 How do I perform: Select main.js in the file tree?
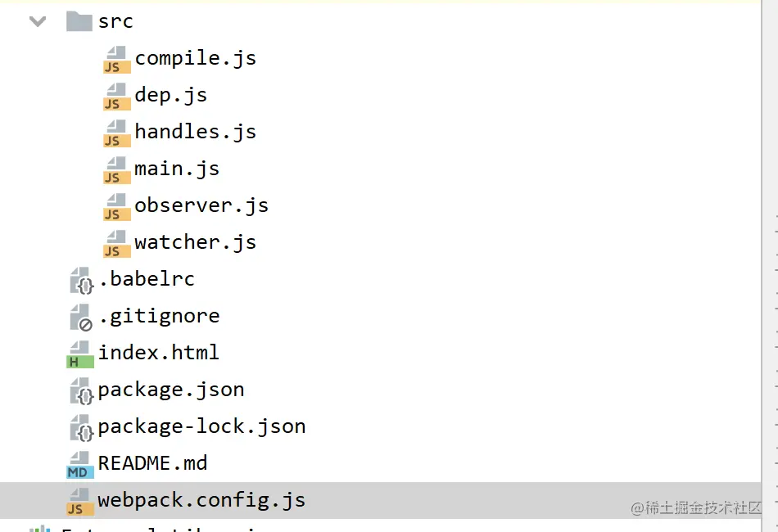coord(177,169)
